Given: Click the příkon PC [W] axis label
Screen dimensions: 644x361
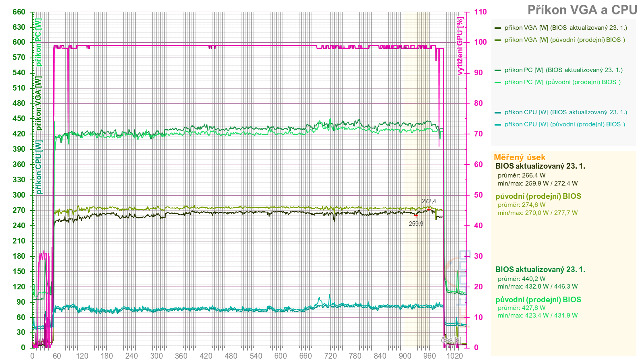Looking at the screenshot, I should coord(38,42).
